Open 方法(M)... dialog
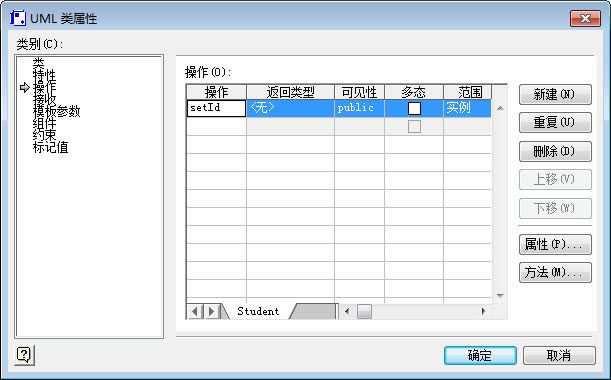This screenshot has height=380, width=611. click(x=555, y=272)
